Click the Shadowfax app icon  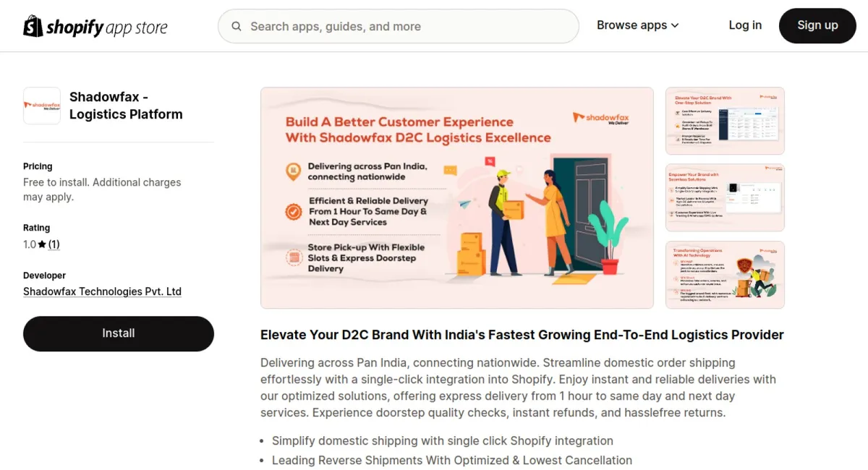tap(41, 106)
